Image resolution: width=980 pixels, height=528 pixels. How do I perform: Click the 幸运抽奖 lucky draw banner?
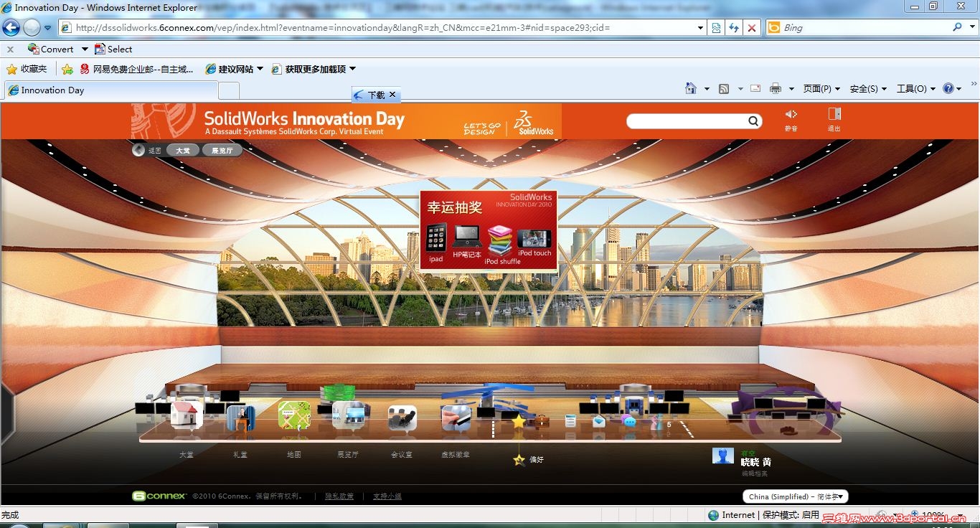click(489, 230)
